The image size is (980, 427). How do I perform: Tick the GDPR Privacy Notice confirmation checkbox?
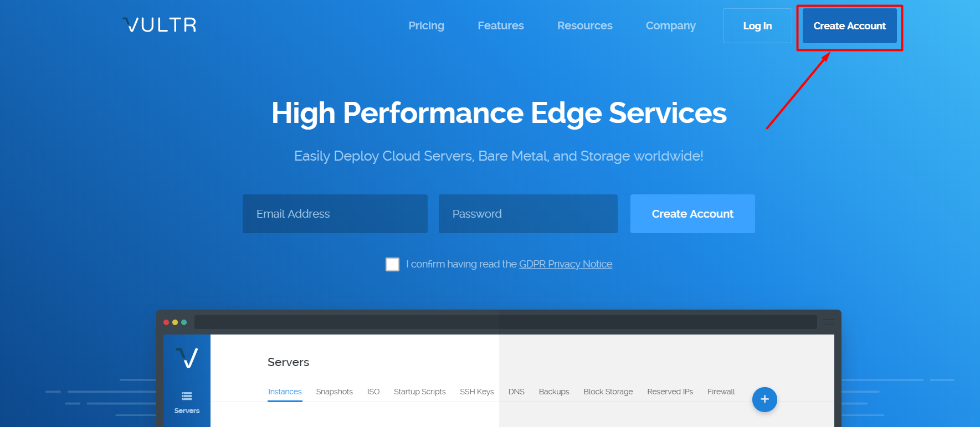(x=392, y=265)
